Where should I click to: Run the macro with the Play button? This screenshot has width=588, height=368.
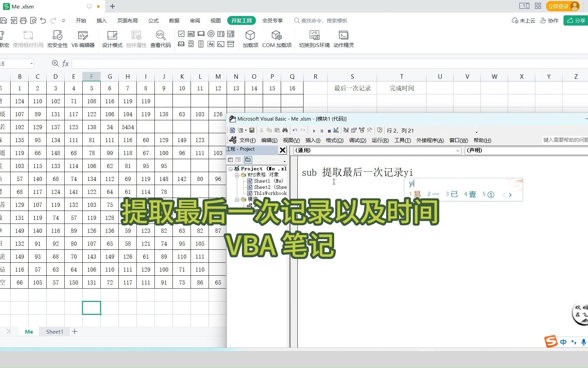point(314,131)
